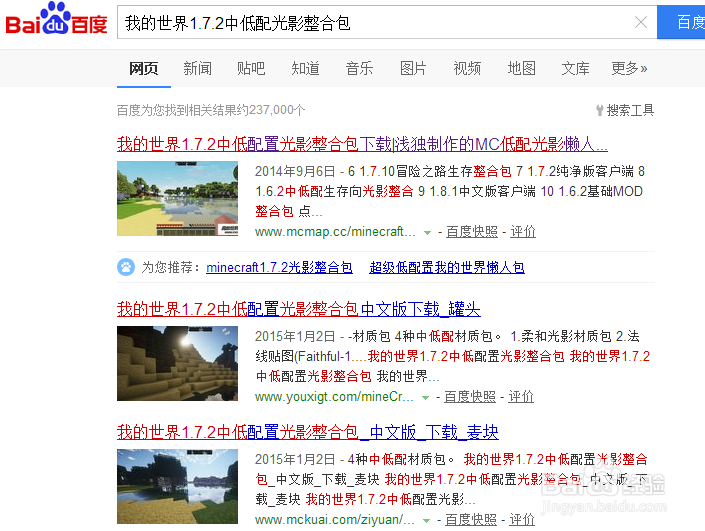The width and height of the screenshot is (705, 531).
Task: Expand dropdown arrow beside mckuai.com URL
Action: [426, 521]
